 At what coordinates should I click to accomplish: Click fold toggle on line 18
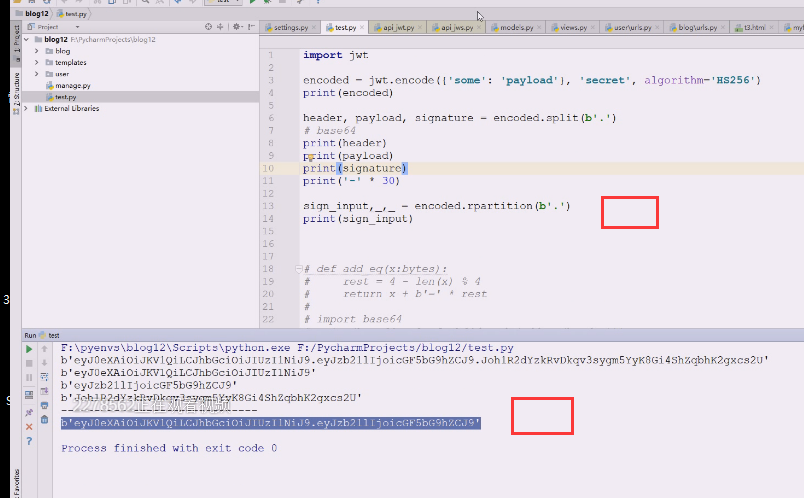(x=299, y=268)
